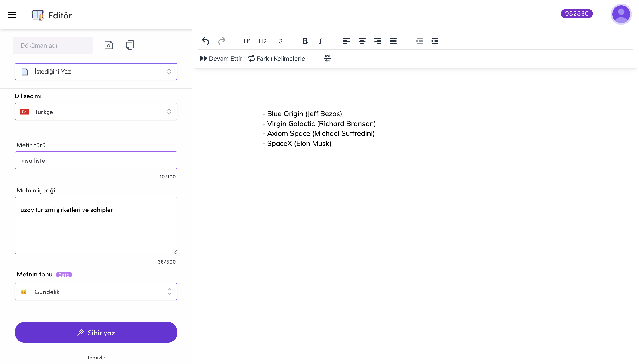Screen dimensions: 639x364
Task: Open the user profile avatar
Action: point(621,14)
